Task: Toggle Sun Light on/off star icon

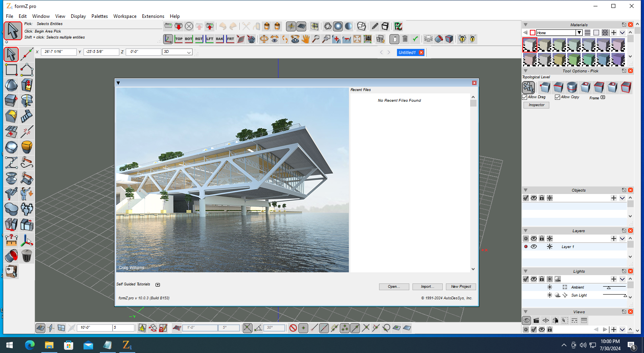Action: [x=550, y=295]
